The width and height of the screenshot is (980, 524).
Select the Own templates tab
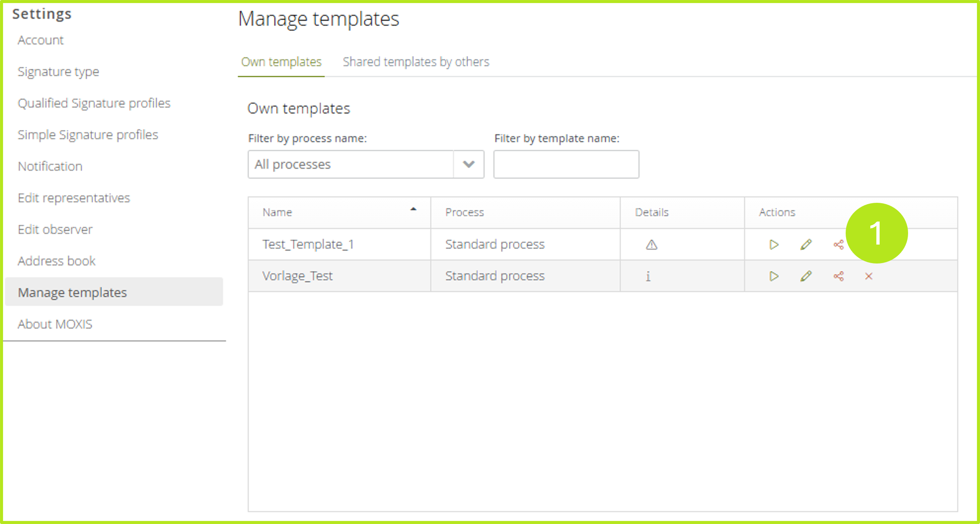(x=281, y=62)
